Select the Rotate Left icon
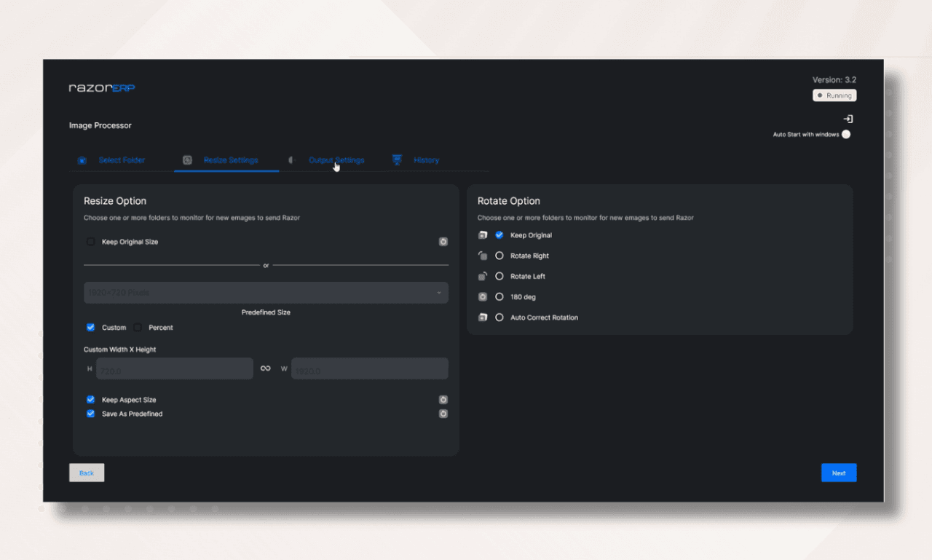The width and height of the screenshot is (932, 560). click(x=482, y=276)
